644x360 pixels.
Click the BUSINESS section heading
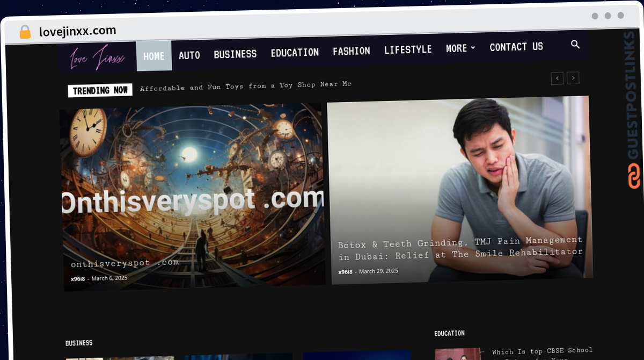click(x=79, y=343)
